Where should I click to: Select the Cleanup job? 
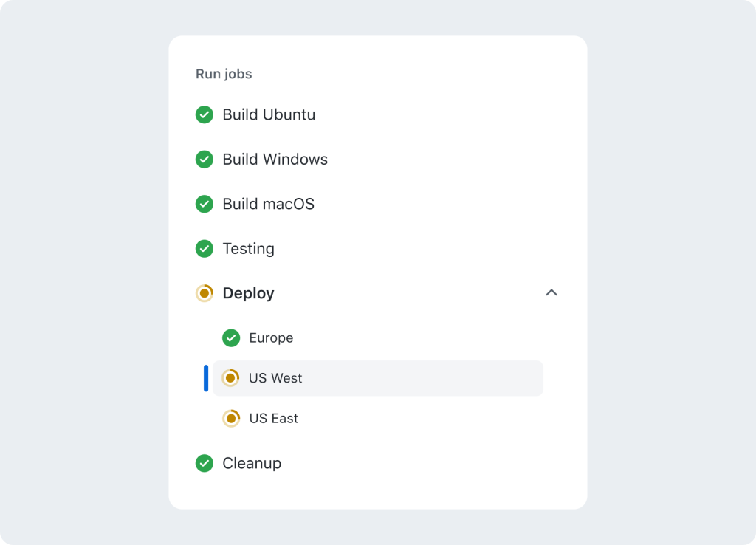(x=252, y=463)
